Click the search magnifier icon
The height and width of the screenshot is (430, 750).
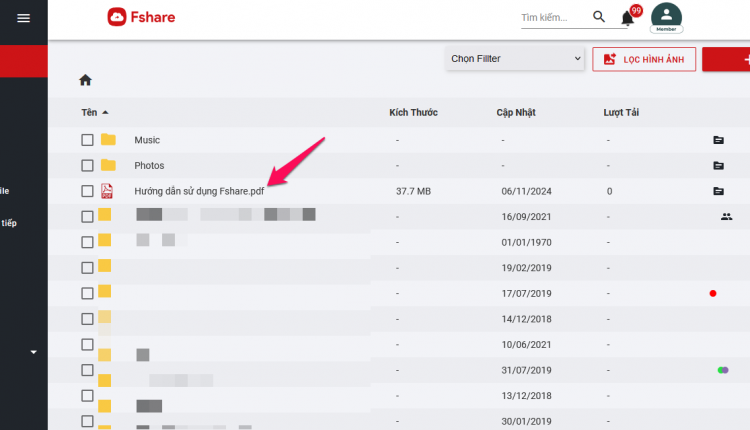(599, 17)
